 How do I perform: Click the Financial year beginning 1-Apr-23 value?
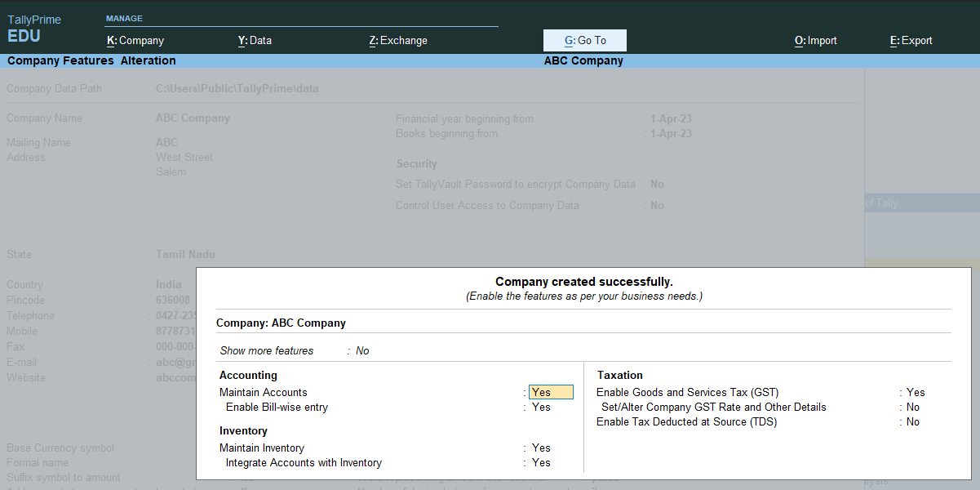pyautogui.click(x=671, y=118)
